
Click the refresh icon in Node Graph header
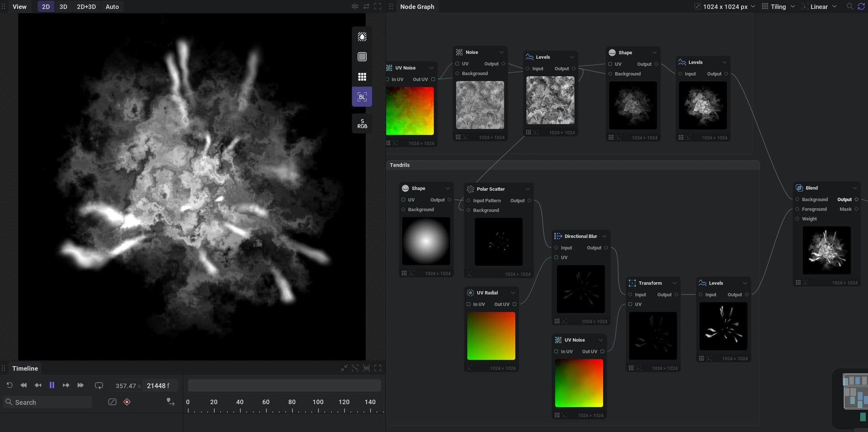point(861,6)
